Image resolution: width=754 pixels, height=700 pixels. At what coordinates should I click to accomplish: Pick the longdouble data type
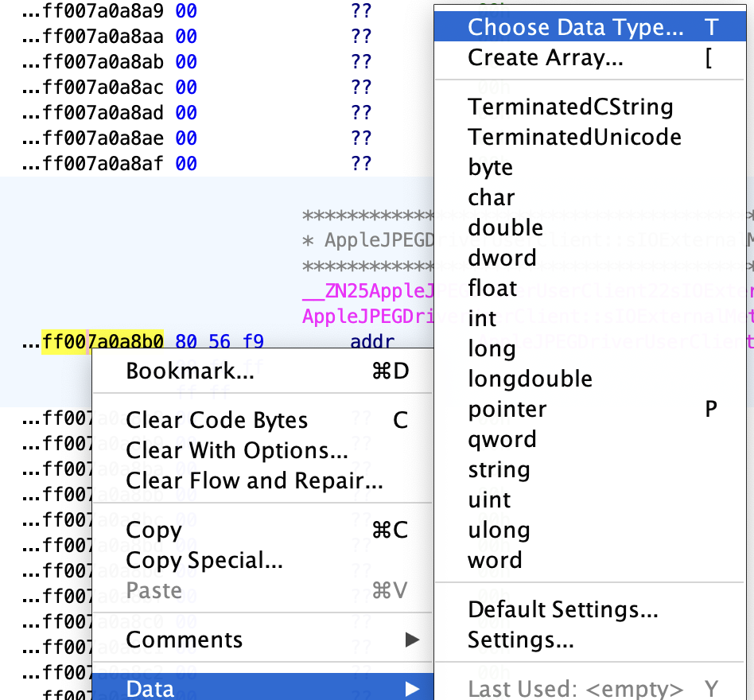(x=530, y=379)
